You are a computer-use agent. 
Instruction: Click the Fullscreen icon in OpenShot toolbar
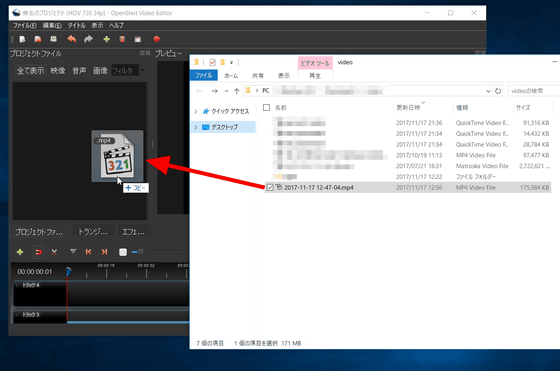click(138, 39)
